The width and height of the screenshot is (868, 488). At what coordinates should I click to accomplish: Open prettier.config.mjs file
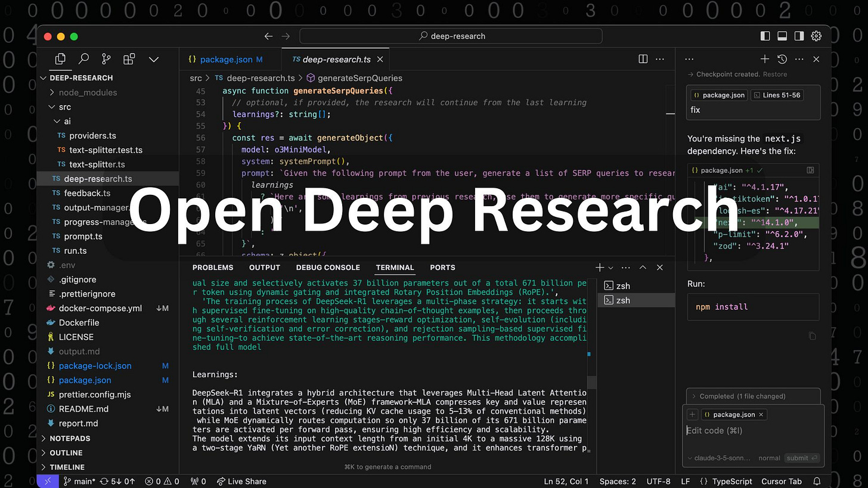point(94,394)
